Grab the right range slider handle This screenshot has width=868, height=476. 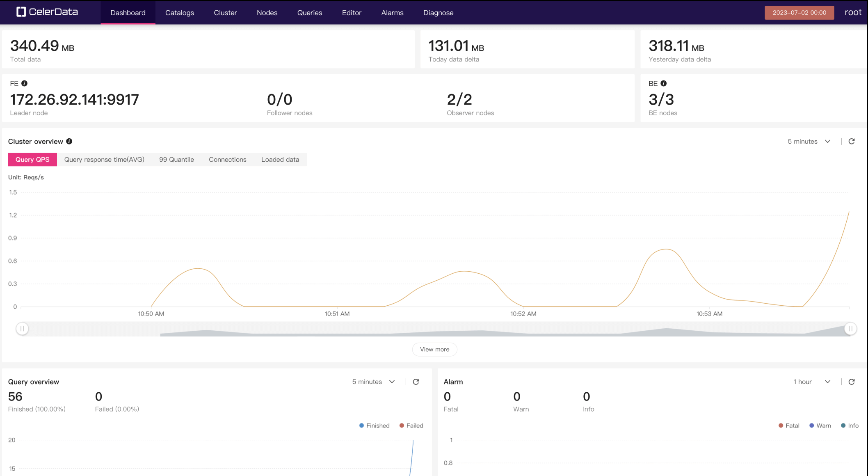[850, 329]
